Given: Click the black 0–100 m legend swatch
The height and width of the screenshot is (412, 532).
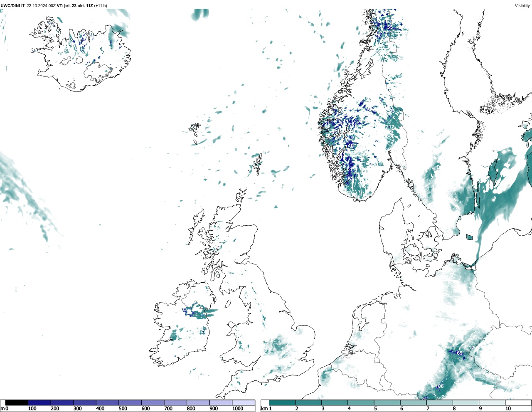Looking at the screenshot, I should tap(17, 403).
